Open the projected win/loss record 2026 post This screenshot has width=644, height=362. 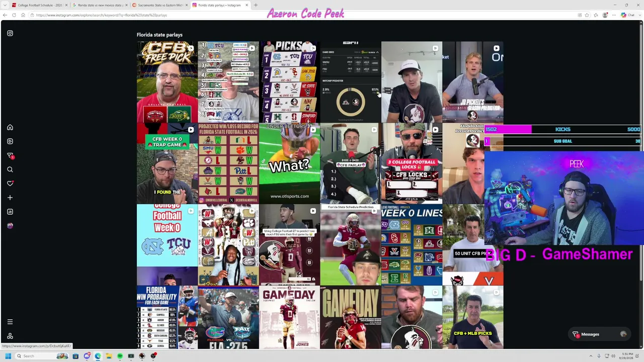(x=228, y=163)
